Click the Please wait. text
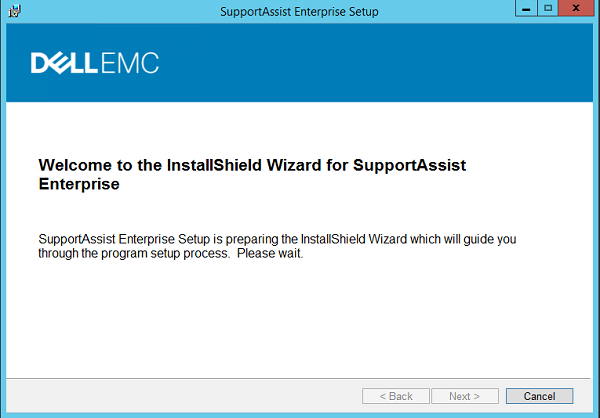 (x=270, y=253)
